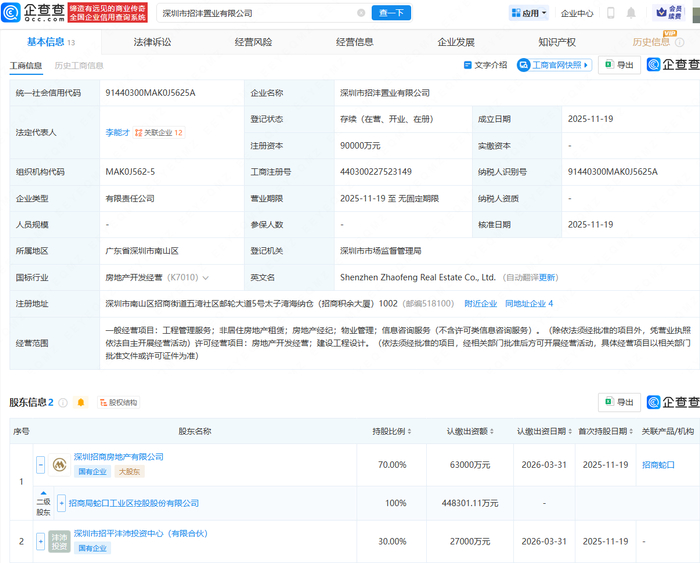The height and width of the screenshot is (563, 700).
Task: Open legal representative 李能才 link
Action: (117, 132)
